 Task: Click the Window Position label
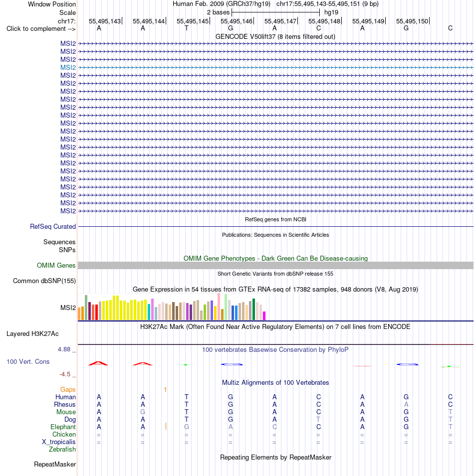pos(52,4)
